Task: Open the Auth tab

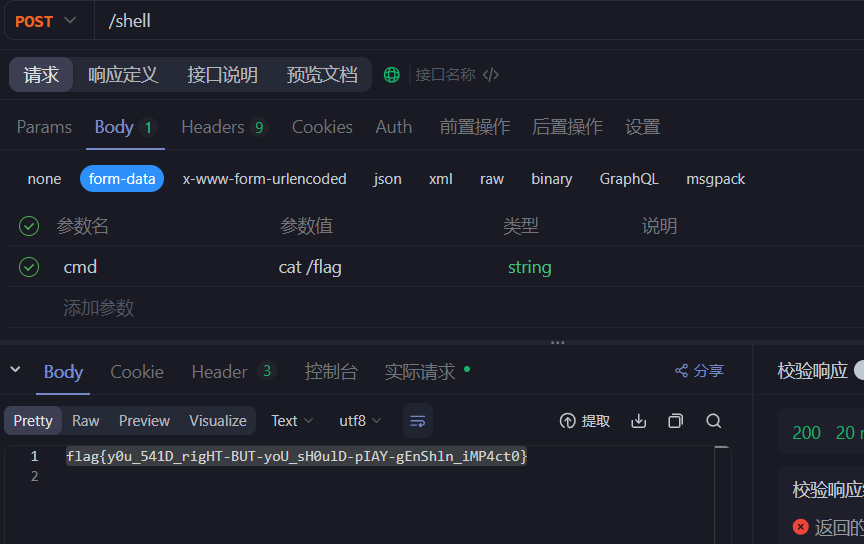Action: pyautogui.click(x=393, y=127)
